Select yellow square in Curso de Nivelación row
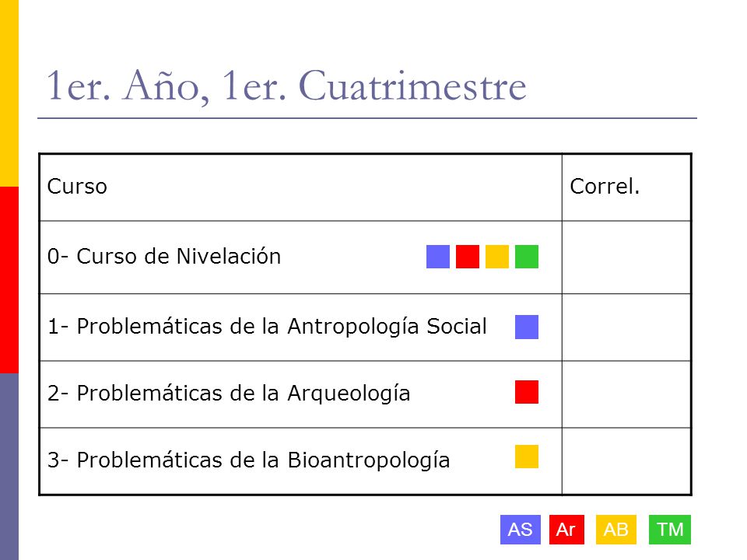747x560 pixels. 497,257
